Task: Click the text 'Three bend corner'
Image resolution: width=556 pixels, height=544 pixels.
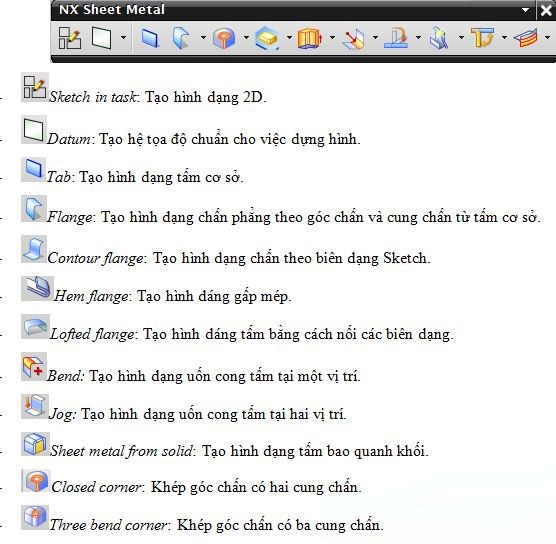Action: pyautogui.click(x=108, y=525)
